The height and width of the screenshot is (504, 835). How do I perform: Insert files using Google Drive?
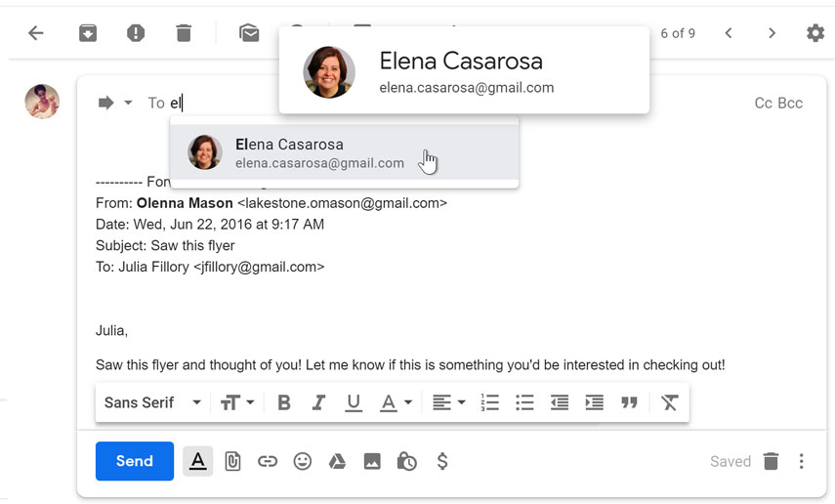pyautogui.click(x=337, y=461)
